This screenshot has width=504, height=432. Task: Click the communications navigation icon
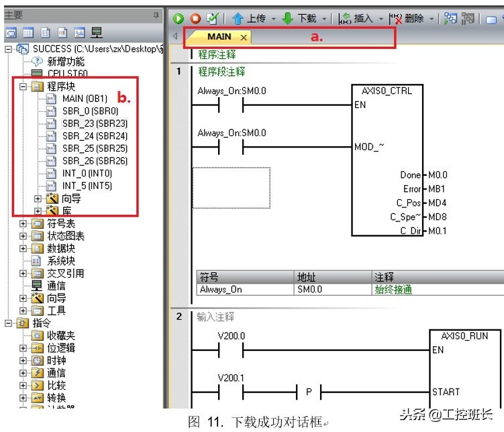pyautogui.click(x=97, y=33)
